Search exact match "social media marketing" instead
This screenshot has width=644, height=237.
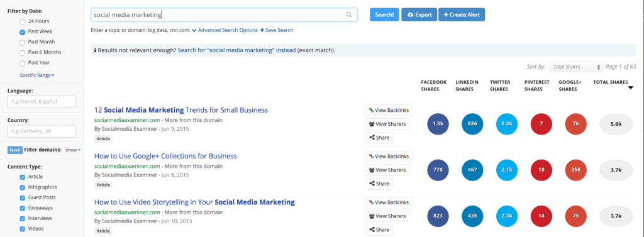click(x=236, y=50)
